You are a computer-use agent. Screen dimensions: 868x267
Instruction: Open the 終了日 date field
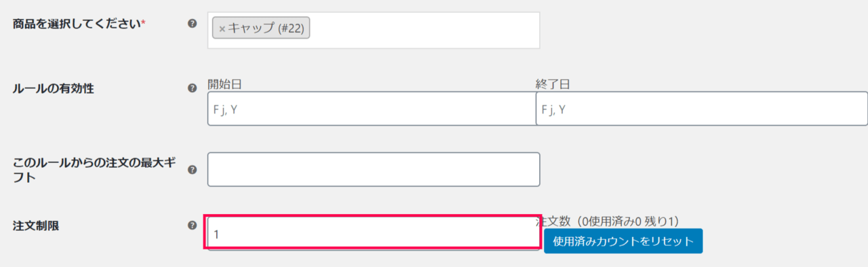tap(701, 109)
